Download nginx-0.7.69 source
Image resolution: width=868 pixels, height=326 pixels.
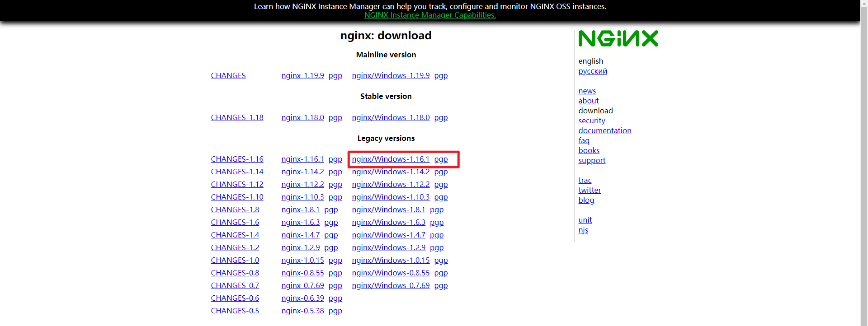(x=302, y=285)
